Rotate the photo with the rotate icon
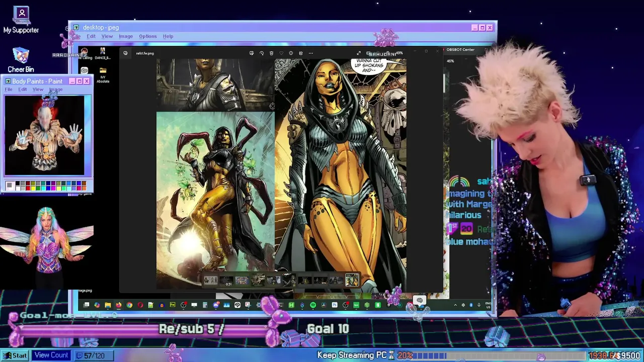This screenshot has height=362, width=644. tap(262, 53)
